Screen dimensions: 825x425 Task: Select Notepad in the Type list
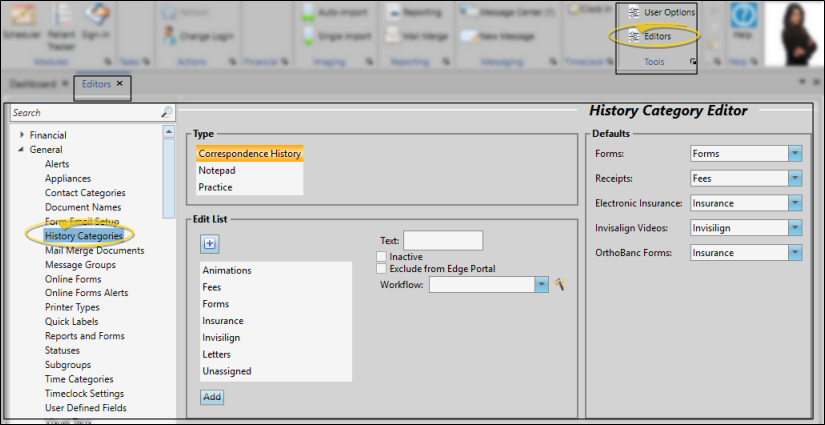216,171
